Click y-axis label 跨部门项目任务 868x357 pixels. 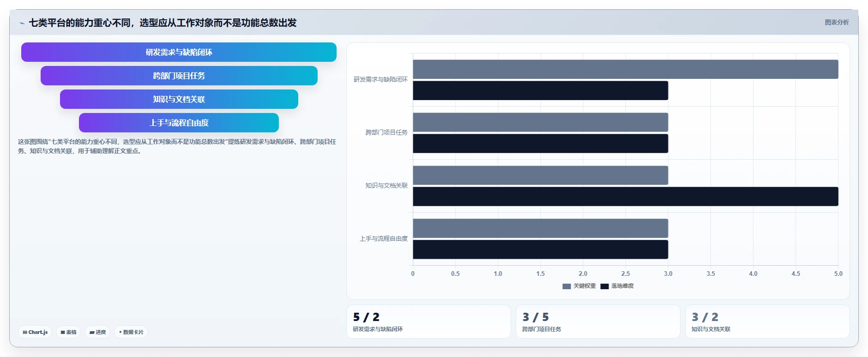point(386,132)
